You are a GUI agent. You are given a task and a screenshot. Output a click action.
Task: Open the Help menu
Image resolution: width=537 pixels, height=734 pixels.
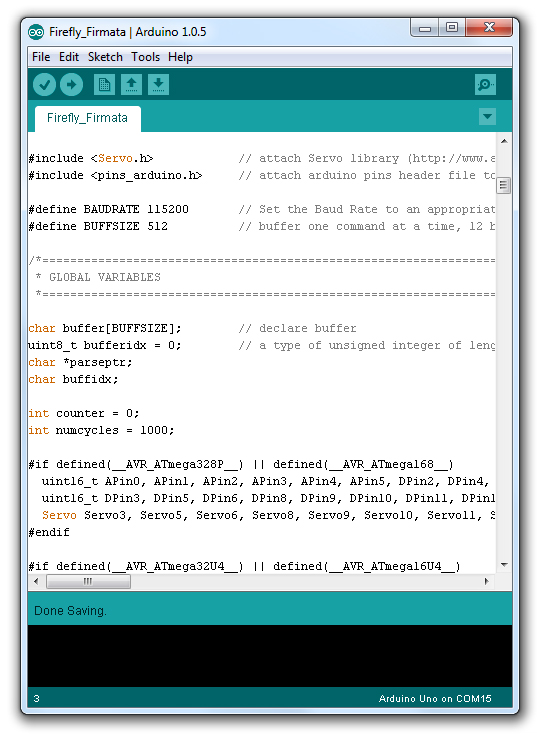(x=180, y=57)
